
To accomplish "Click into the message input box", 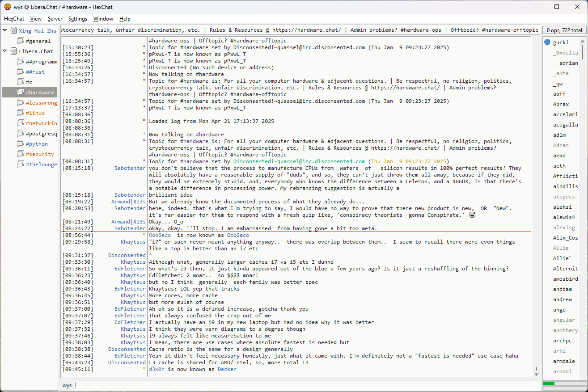I will coord(307,385).
